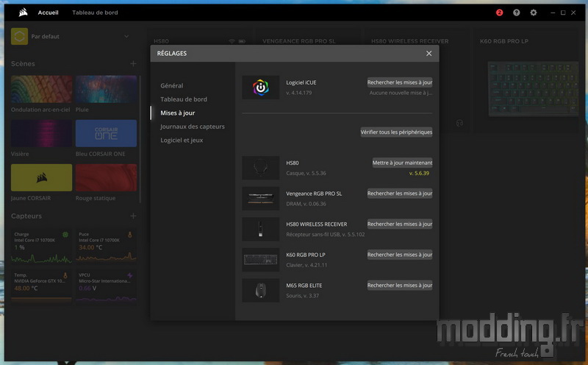The height and width of the screenshot is (365, 588).
Task: Select the Bleu CORSAIR ONE scene
Action: tap(106, 133)
